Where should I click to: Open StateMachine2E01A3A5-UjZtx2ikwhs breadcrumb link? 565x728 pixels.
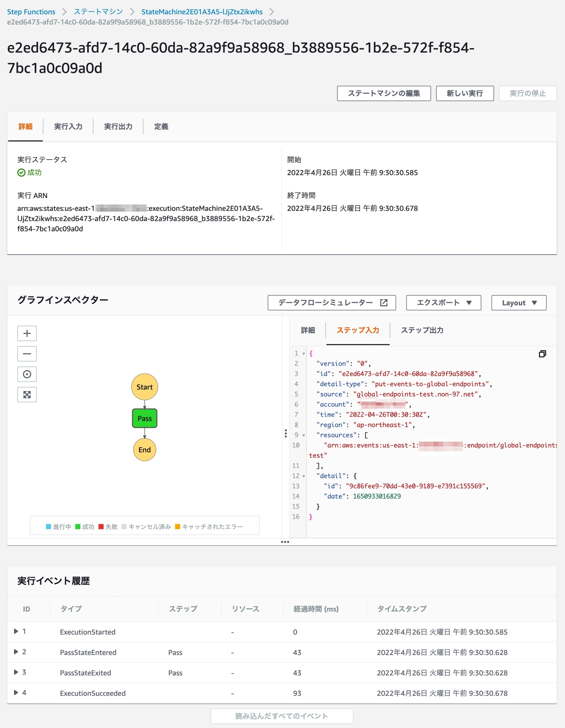pos(202,12)
